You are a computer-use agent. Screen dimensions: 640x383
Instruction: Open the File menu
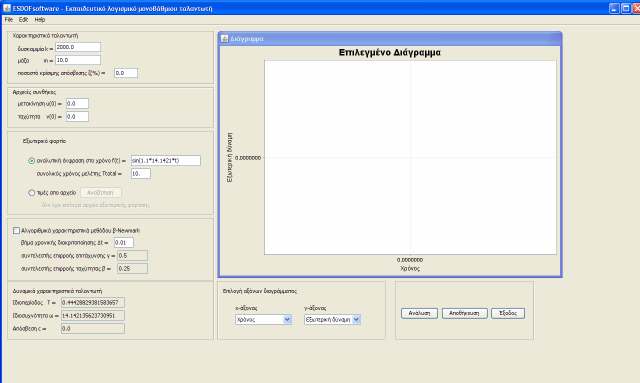(x=8, y=20)
